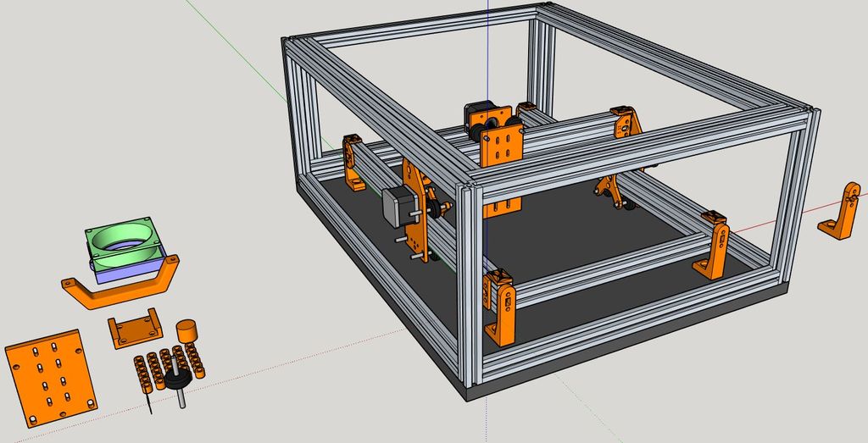Pick the small orange U-shaped bracket
Screen dimensions: 868x443
click(x=135, y=329)
